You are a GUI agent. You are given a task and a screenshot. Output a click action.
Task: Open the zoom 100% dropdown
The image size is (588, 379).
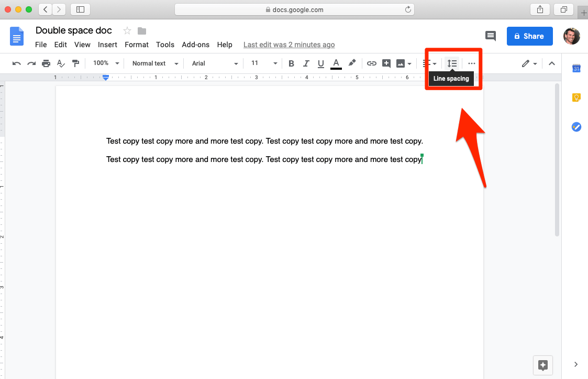click(x=106, y=63)
